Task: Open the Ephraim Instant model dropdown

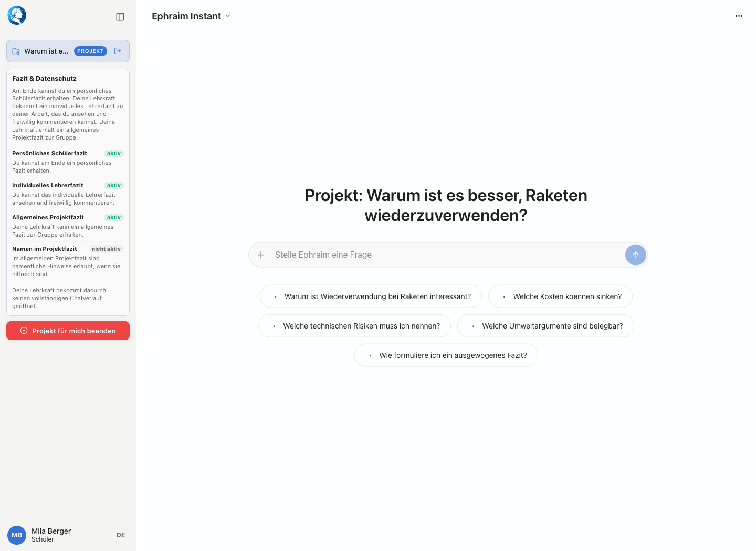Action: coord(191,16)
